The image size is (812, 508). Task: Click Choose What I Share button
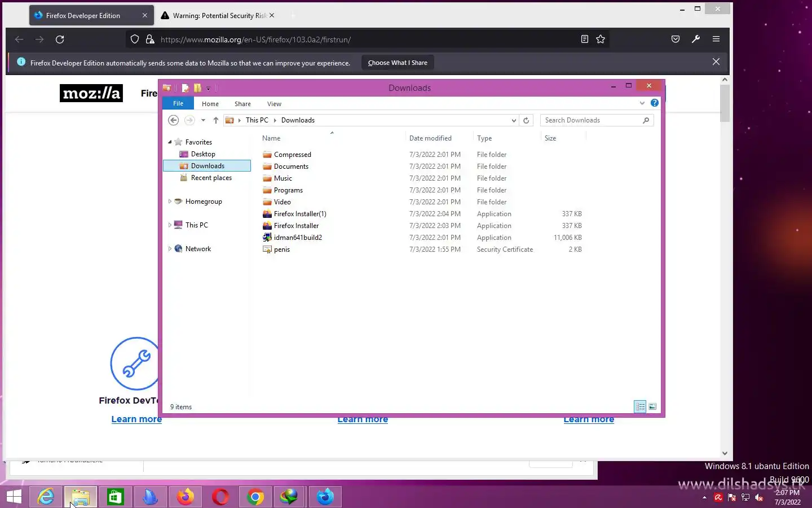398,63
